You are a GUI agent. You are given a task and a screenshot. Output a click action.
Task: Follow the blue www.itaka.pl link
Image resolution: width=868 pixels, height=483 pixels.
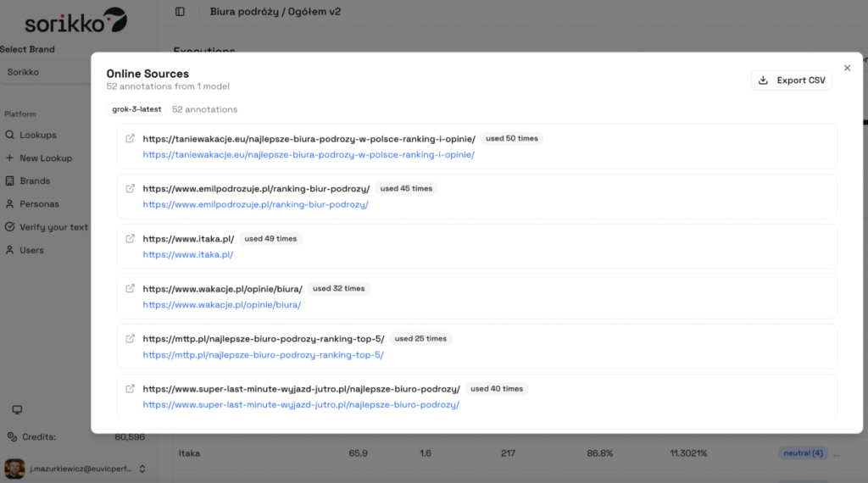(187, 255)
